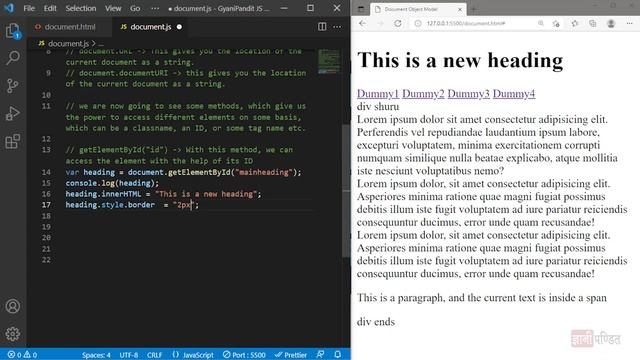Click the browser tab actions icon
Image resolution: width=640 pixels, height=360 pixels.
pos(361,9)
